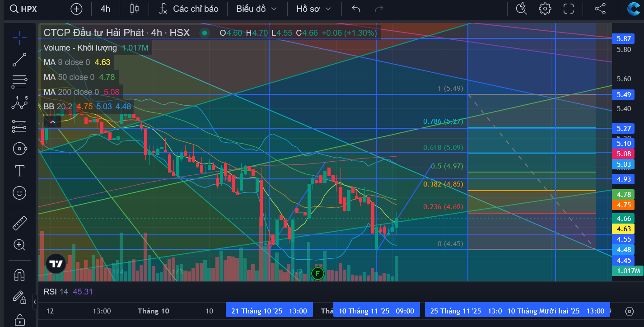
Task: Select the Text annotation tool
Action: click(19, 170)
